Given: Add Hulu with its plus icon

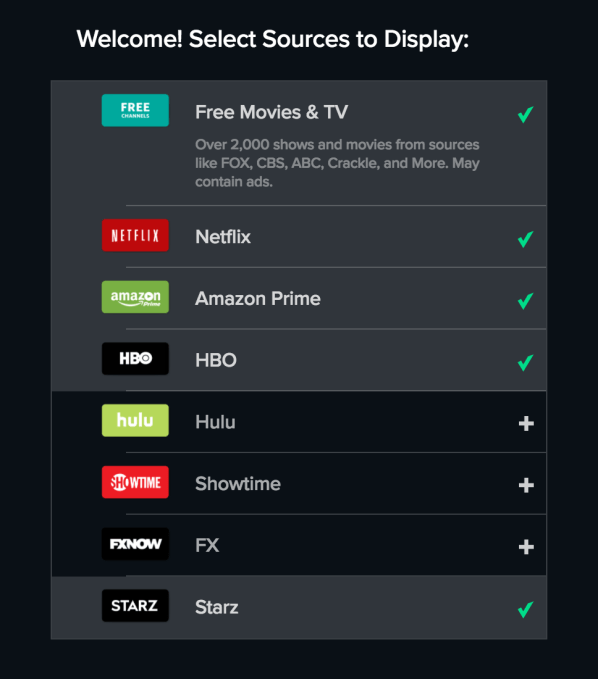Looking at the screenshot, I should (526, 424).
